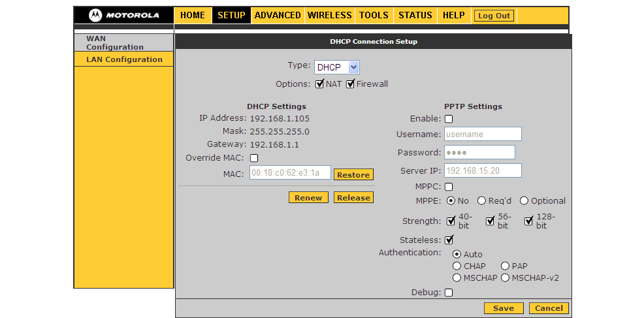Toggle the Firewall checkbox
This screenshot has height=318, width=644.
point(350,84)
